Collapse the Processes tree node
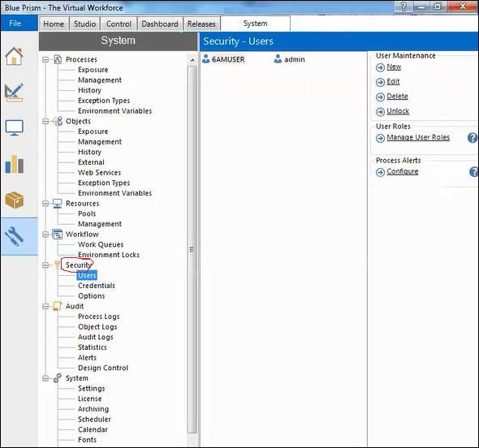The width and height of the screenshot is (479, 448). [x=45, y=60]
